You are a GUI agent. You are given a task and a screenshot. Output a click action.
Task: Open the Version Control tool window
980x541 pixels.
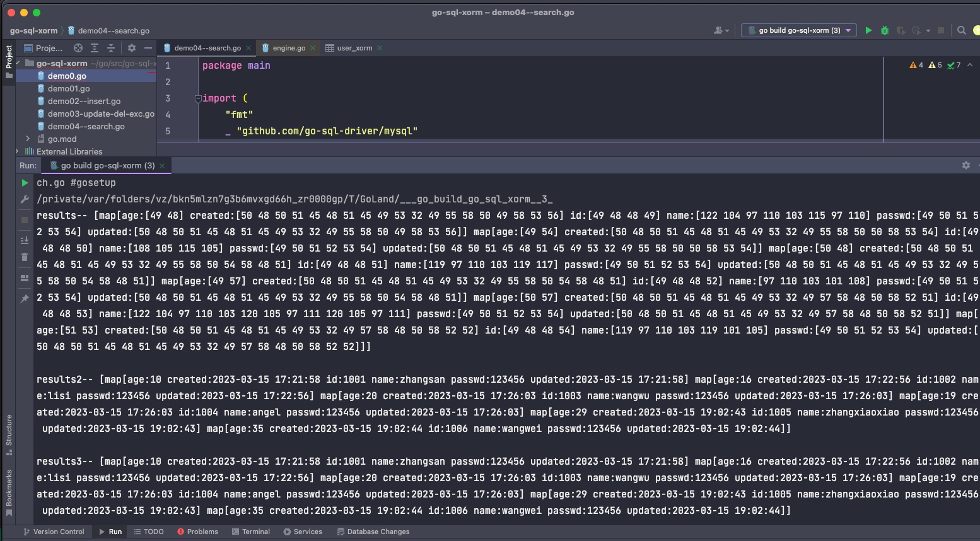pyautogui.click(x=54, y=532)
